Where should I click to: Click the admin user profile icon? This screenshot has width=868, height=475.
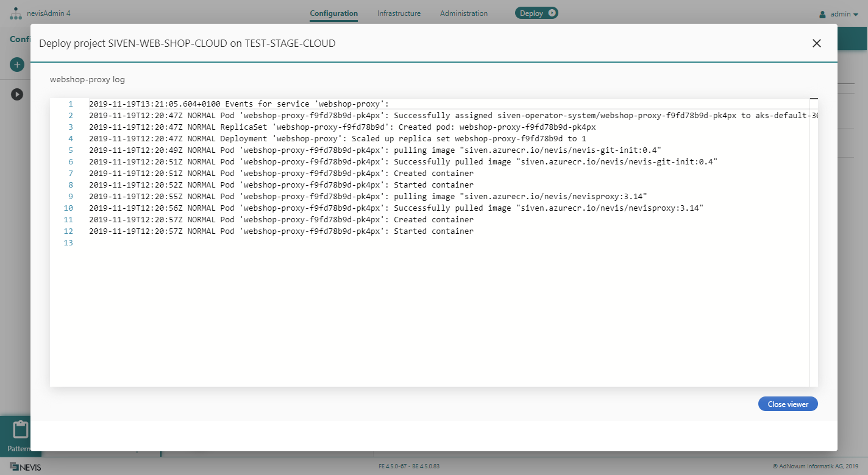click(x=822, y=14)
